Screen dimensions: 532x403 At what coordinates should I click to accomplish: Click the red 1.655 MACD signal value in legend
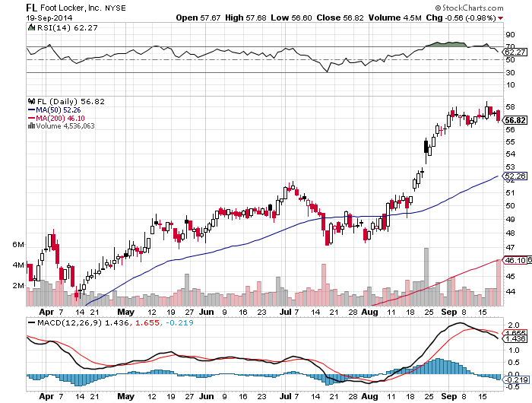point(147,323)
